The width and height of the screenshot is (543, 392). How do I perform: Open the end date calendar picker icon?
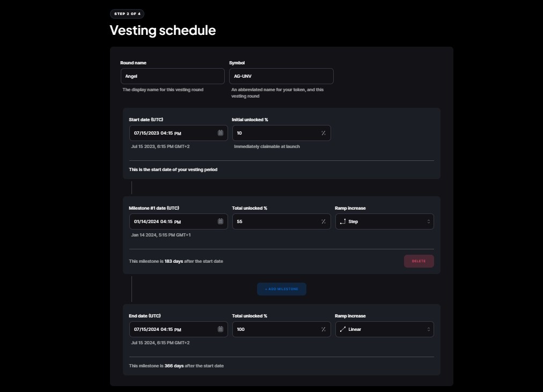click(x=220, y=329)
